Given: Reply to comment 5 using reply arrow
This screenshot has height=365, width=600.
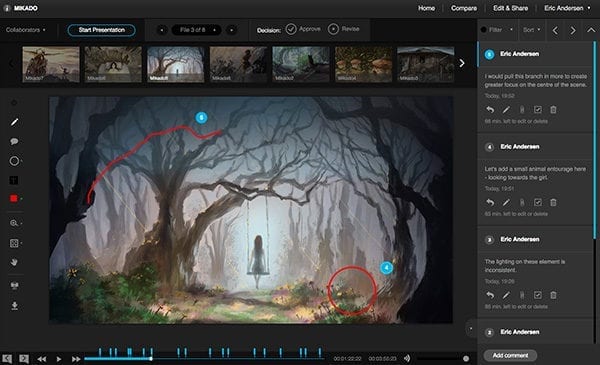Looking at the screenshot, I should click(x=490, y=110).
